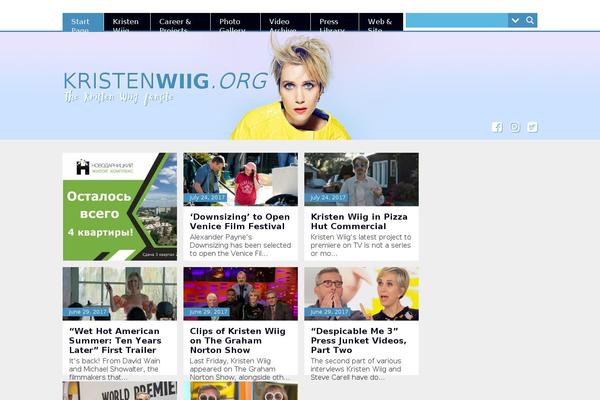Click June 29, 2017 date on Graham Norton post
600x400 pixels.
click(x=208, y=312)
